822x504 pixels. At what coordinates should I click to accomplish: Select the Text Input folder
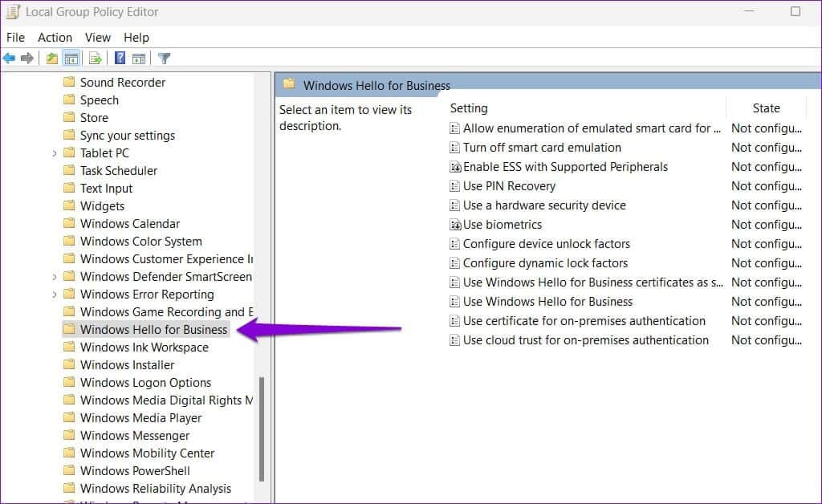click(x=107, y=188)
